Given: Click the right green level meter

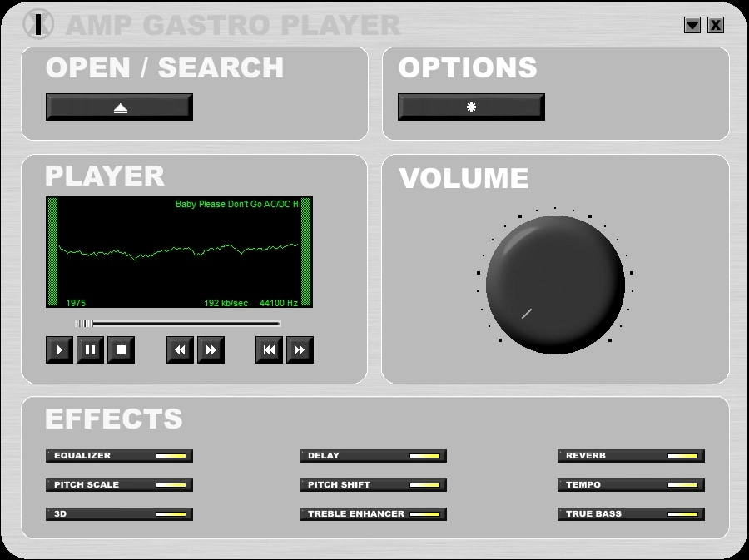Looking at the screenshot, I should pos(305,251).
